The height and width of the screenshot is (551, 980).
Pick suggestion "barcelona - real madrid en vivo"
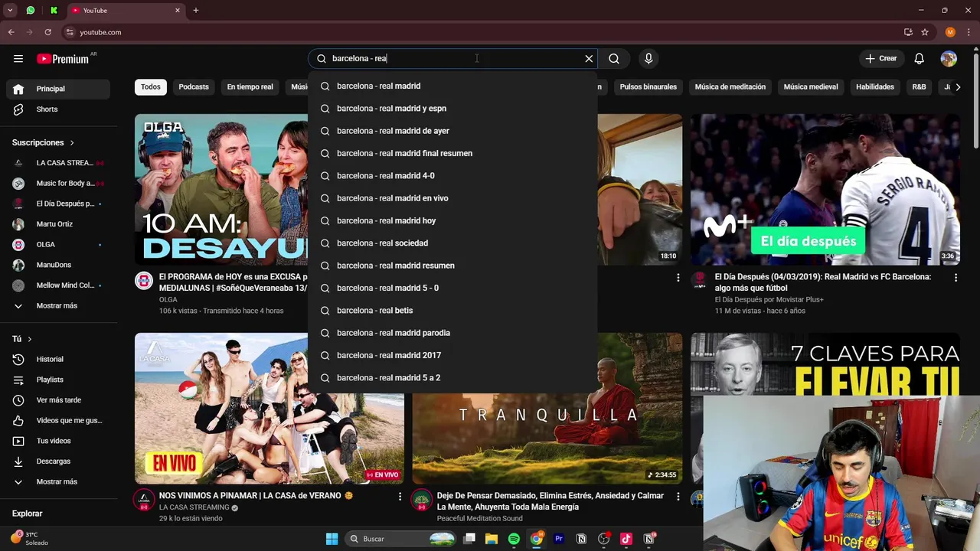452,198
